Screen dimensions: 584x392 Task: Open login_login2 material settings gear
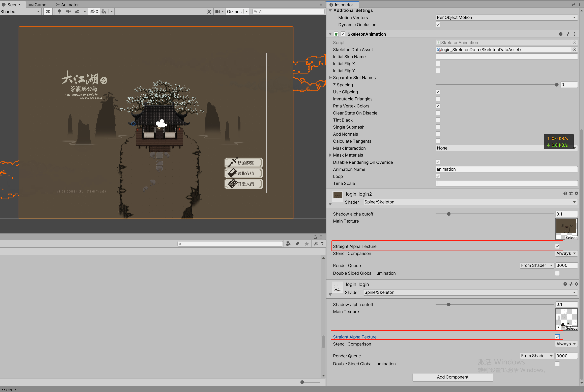tap(577, 194)
